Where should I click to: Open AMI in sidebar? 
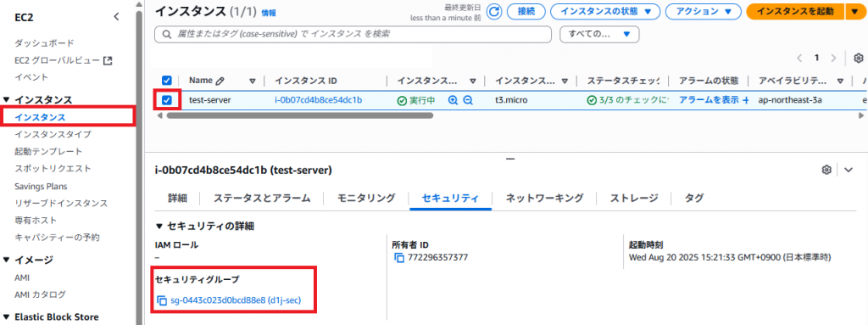[22, 277]
